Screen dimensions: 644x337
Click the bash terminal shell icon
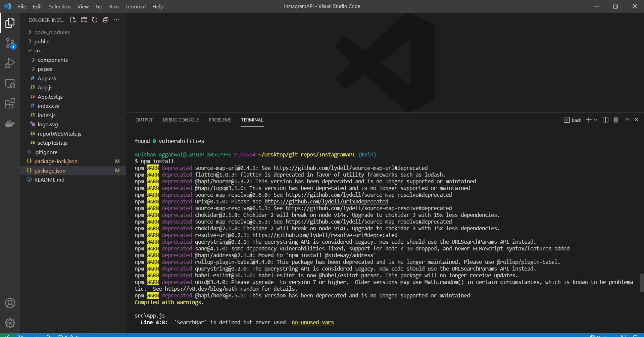tap(566, 120)
